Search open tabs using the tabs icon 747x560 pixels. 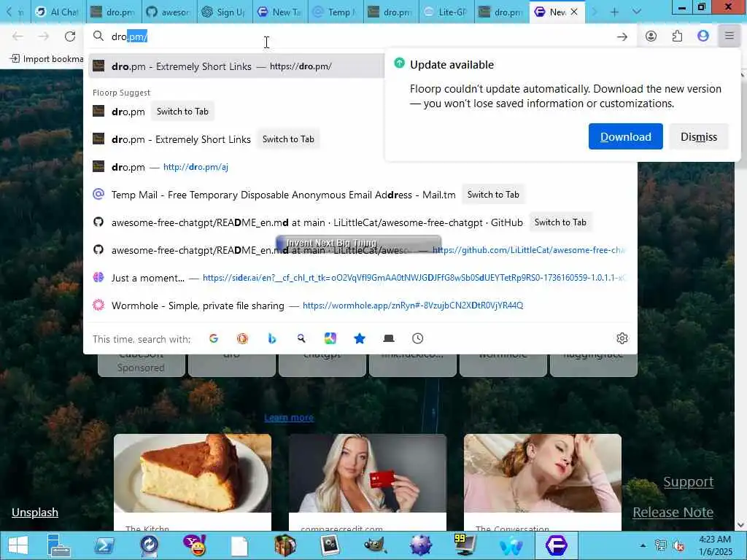389,338
